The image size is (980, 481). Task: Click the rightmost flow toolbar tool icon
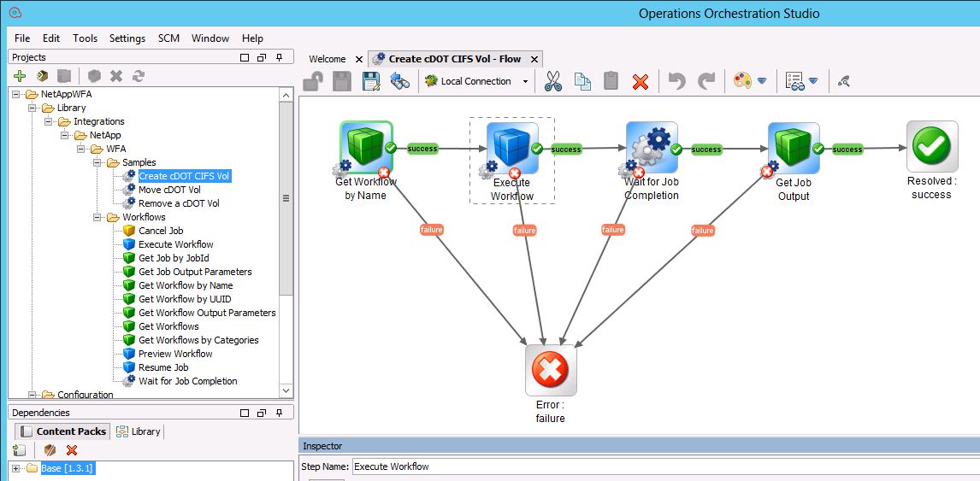click(844, 81)
